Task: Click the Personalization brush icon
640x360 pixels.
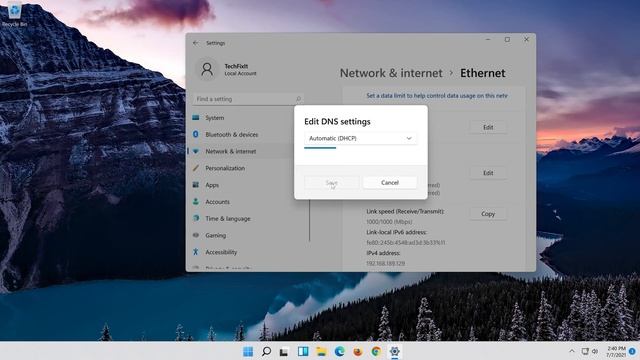Action: [x=196, y=168]
